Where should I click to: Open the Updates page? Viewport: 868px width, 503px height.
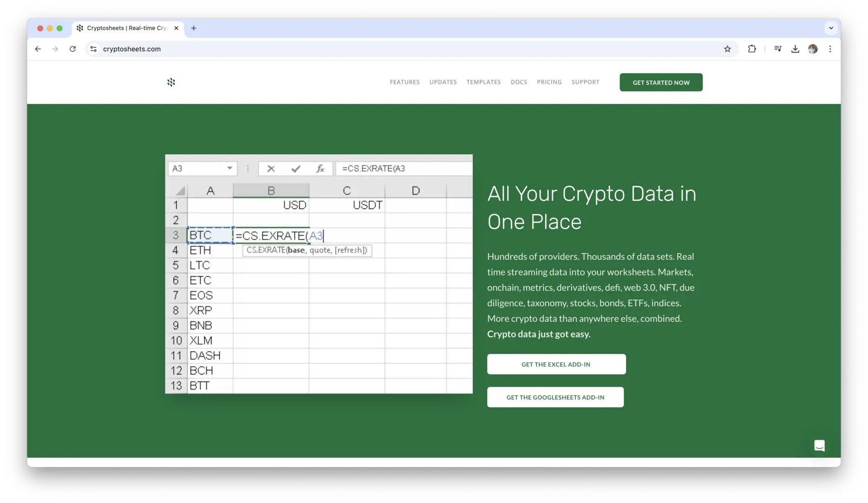[x=443, y=82]
